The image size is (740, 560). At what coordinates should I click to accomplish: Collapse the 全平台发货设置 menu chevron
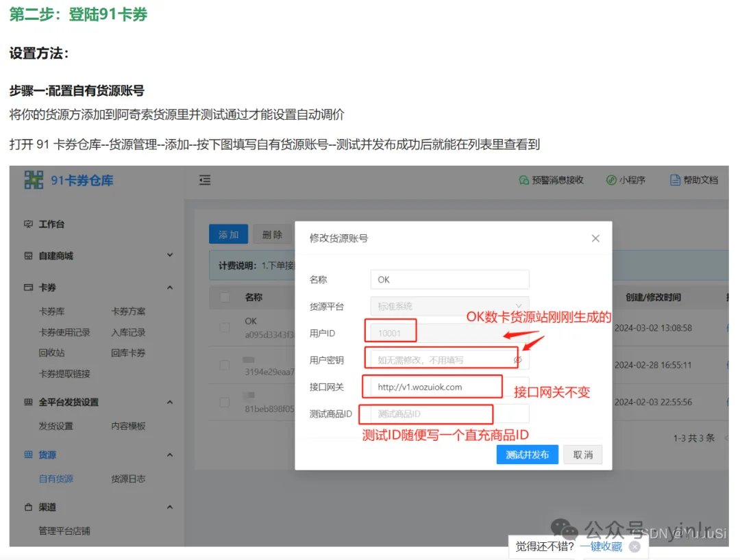point(170,402)
